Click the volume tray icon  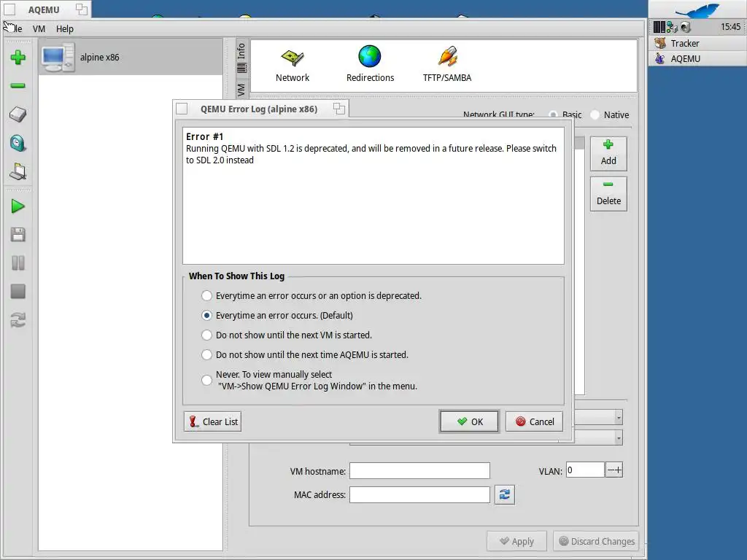coord(686,27)
